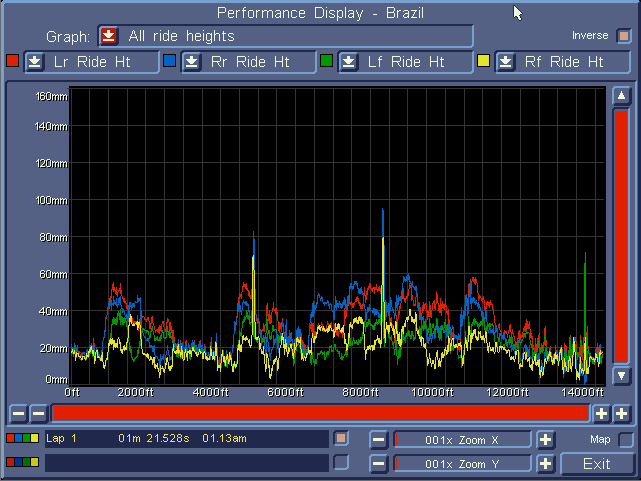Click the leftmost horizontal minus button
This screenshot has width=641, height=481.
pyautogui.click(x=18, y=414)
